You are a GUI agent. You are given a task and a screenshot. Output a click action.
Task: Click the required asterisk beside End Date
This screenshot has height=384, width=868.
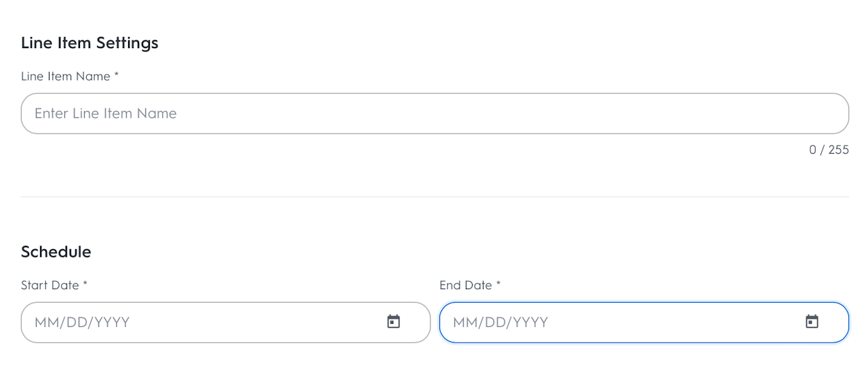click(498, 284)
